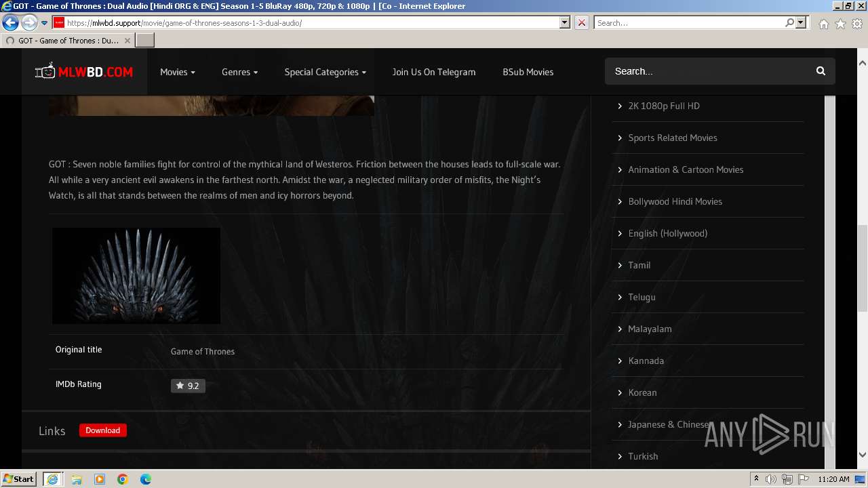
Task: Click the network tray icon
Action: tap(787, 479)
